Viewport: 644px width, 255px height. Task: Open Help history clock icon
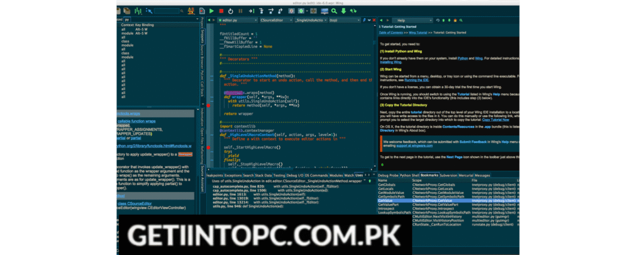click(x=438, y=20)
